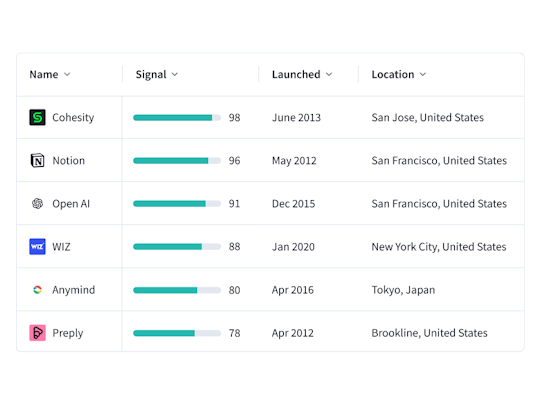Select the Dec 2015 launch date cell
The image size is (540, 405).
[x=293, y=204]
